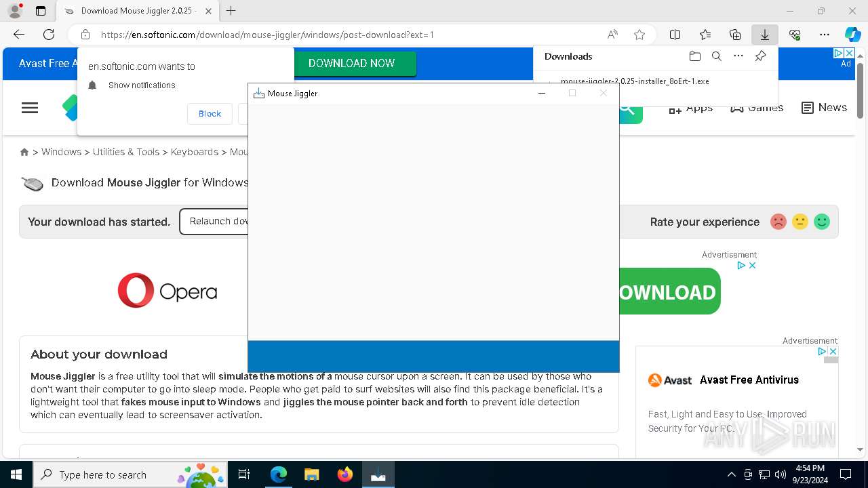Go back to the previous page
This screenshot has width=868, height=488.
point(19,35)
